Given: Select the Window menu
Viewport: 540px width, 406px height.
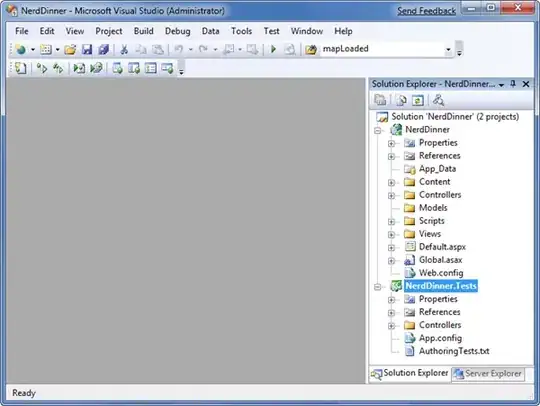Looking at the screenshot, I should coord(307,31).
